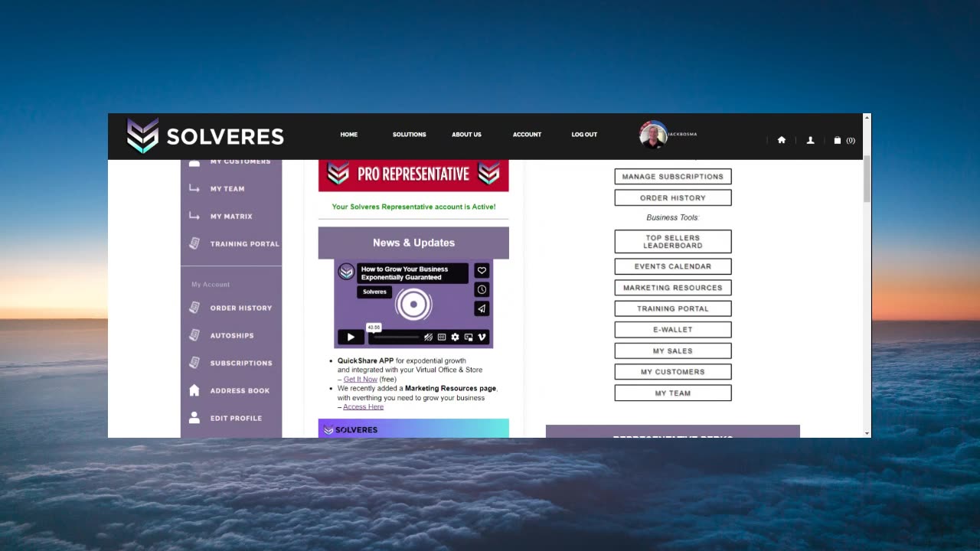Click Address Book house icon
Screen dimensions: 980x551
pos(194,390)
